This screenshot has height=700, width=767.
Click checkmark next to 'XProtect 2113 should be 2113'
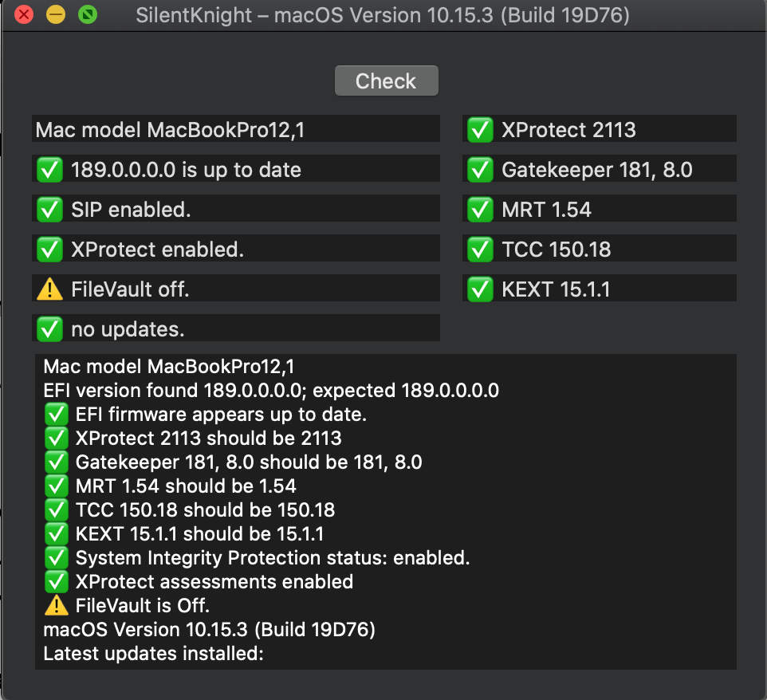[57, 438]
